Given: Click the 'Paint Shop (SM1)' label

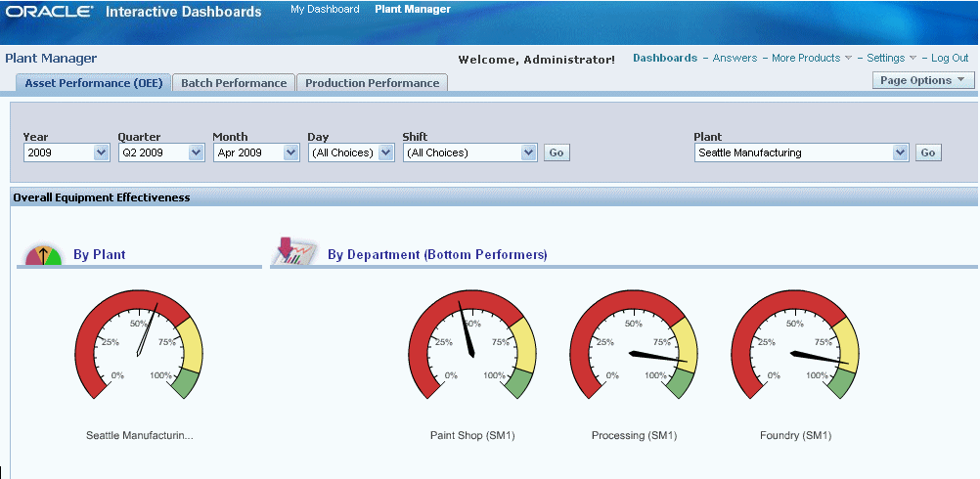Looking at the screenshot, I should [472, 435].
